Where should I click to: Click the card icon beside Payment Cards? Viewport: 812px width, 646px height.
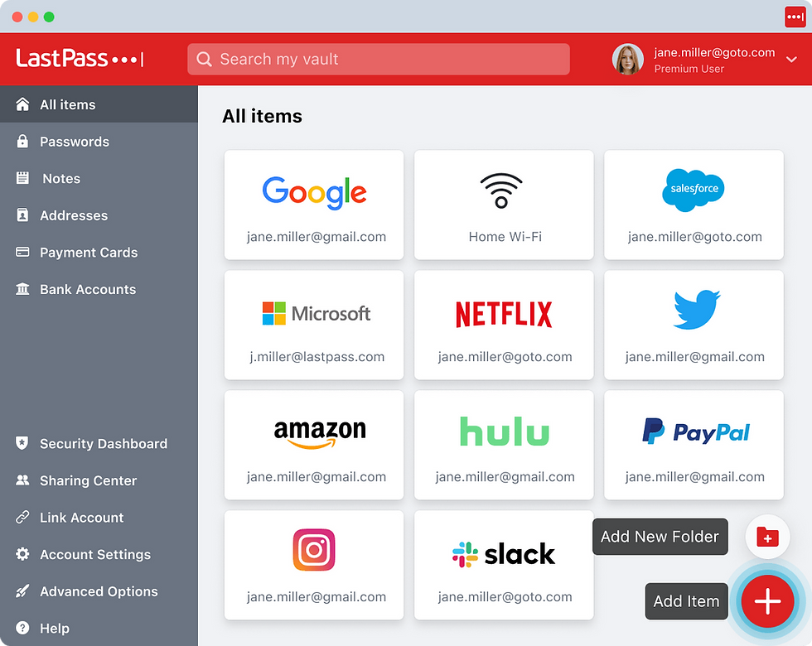coord(22,252)
